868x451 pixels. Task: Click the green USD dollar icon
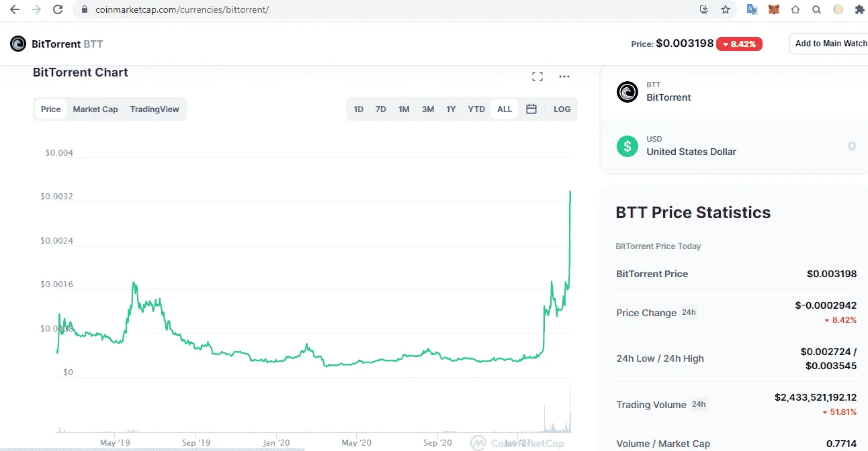coord(627,146)
